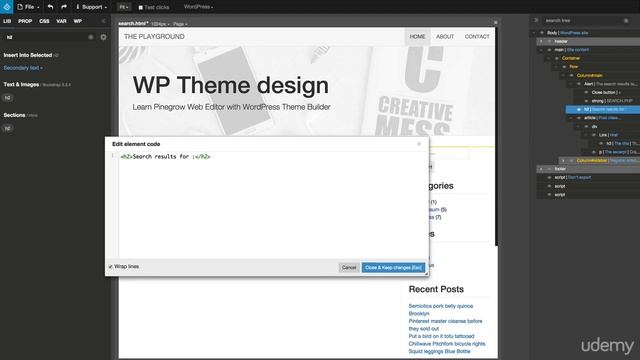Click the ABOUT nav link in preview
The height and width of the screenshot is (360, 640).
coord(445,37)
